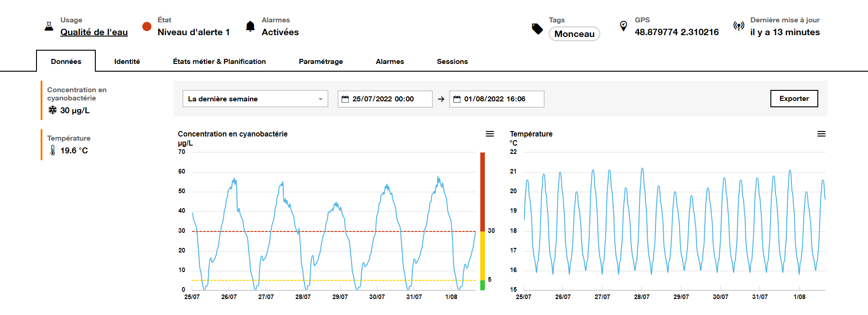Viewport: 868px width, 315px height.
Task: Open the Température chart hamburger menu
Action: click(x=821, y=134)
